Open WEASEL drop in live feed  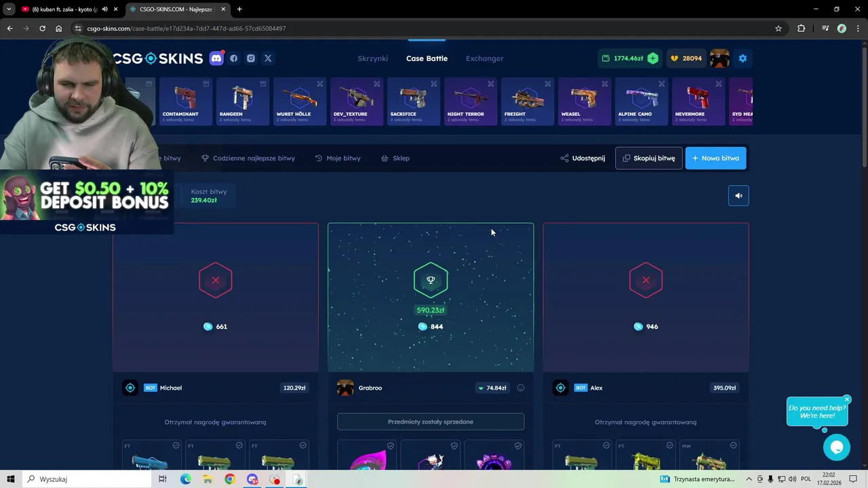pyautogui.click(x=584, y=102)
